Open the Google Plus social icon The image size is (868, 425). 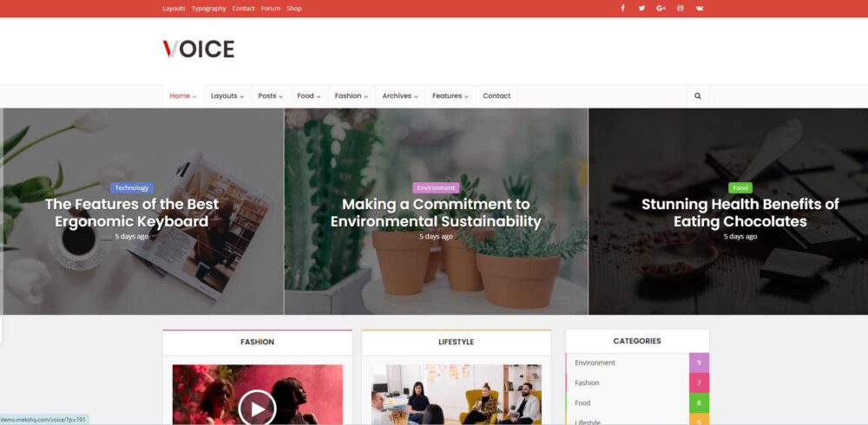pyautogui.click(x=661, y=9)
